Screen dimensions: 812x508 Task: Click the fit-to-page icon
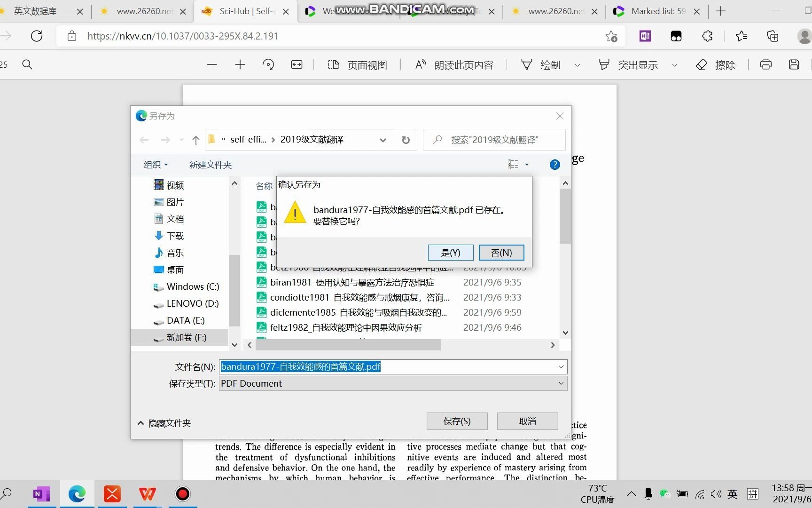coord(296,64)
